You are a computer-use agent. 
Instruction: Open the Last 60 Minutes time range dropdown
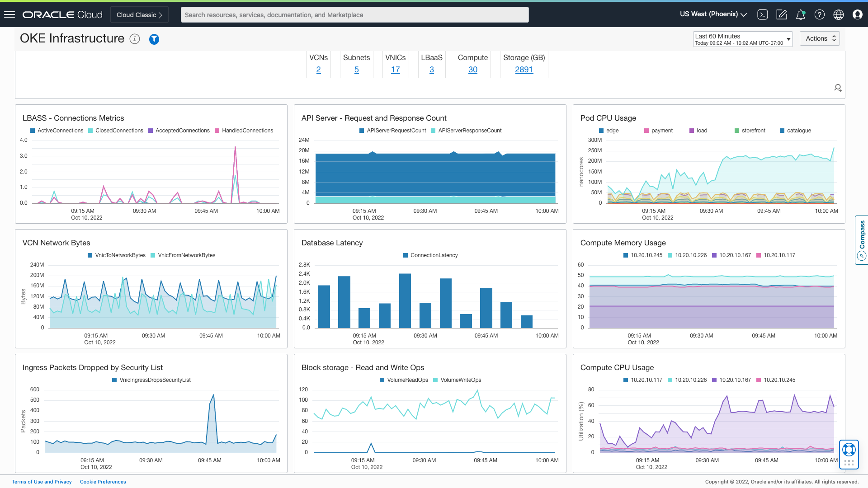click(742, 39)
